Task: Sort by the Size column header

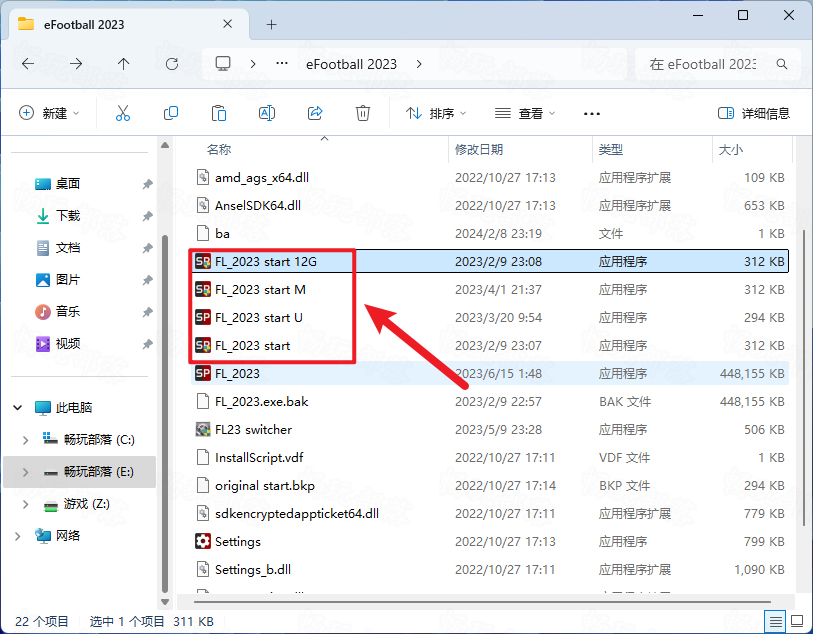Action: click(731, 150)
